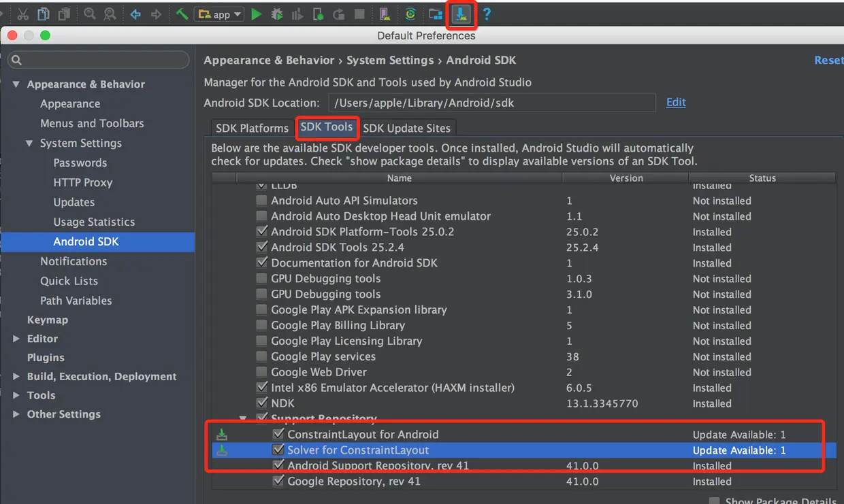Click the Status column header
The image size is (844, 504).
coord(762,178)
